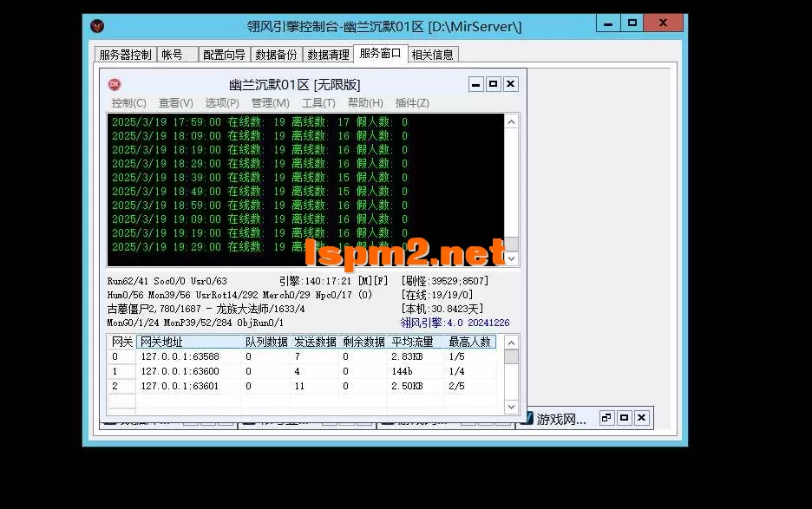Select gateway row 127.0.0.1:63600
The image size is (812, 509).
point(180,371)
